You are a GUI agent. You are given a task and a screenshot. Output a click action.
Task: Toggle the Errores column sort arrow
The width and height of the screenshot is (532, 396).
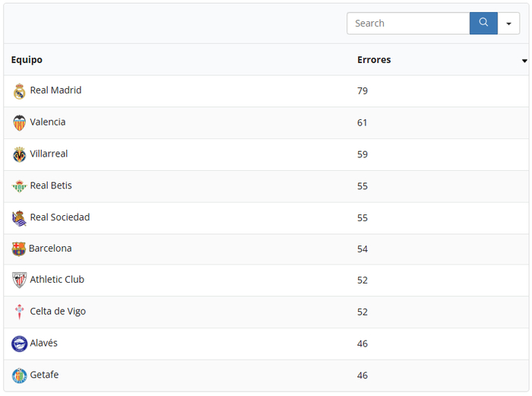click(524, 61)
